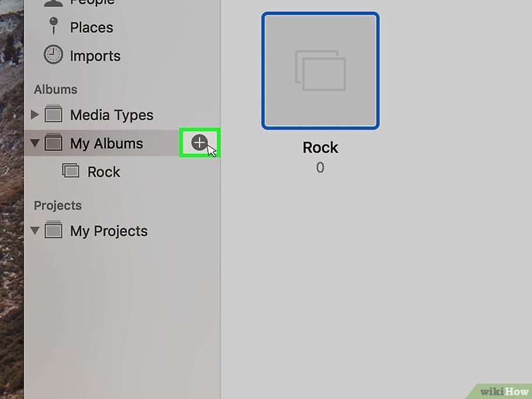Screen dimensions: 532x399
Task: Click the Albums section header
Action: pos(55,90)
